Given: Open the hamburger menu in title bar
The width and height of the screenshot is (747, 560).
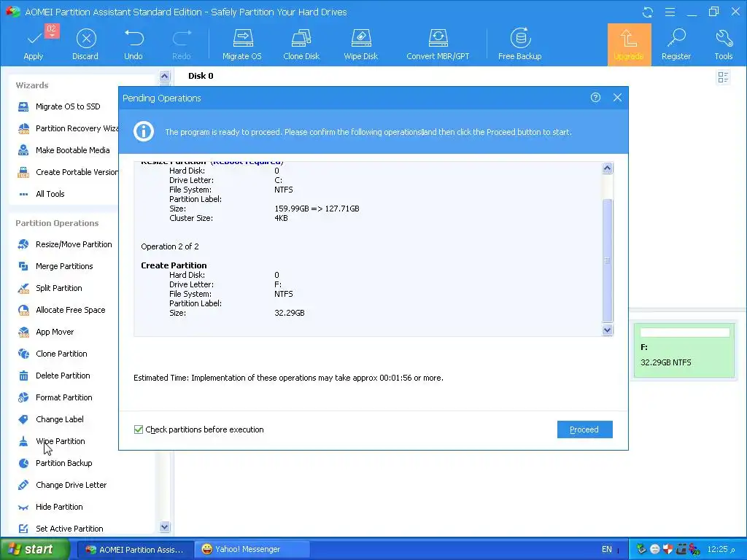Looking at the screenshot, I should [x=670, y=12].
